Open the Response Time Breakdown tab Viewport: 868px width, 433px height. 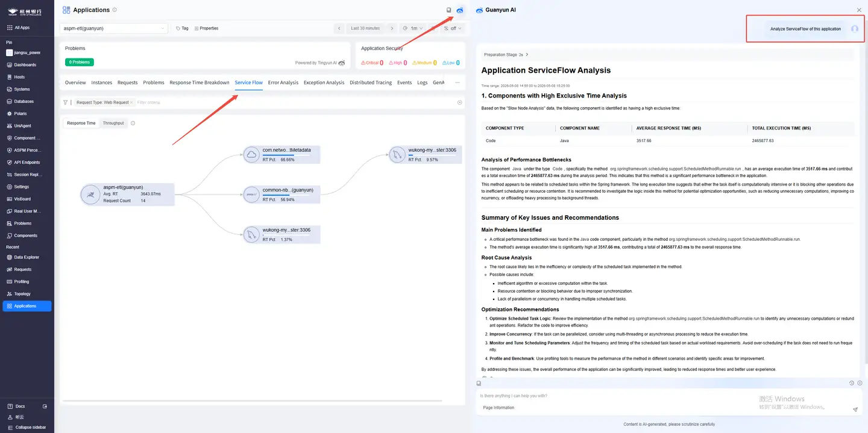point(200,83)
